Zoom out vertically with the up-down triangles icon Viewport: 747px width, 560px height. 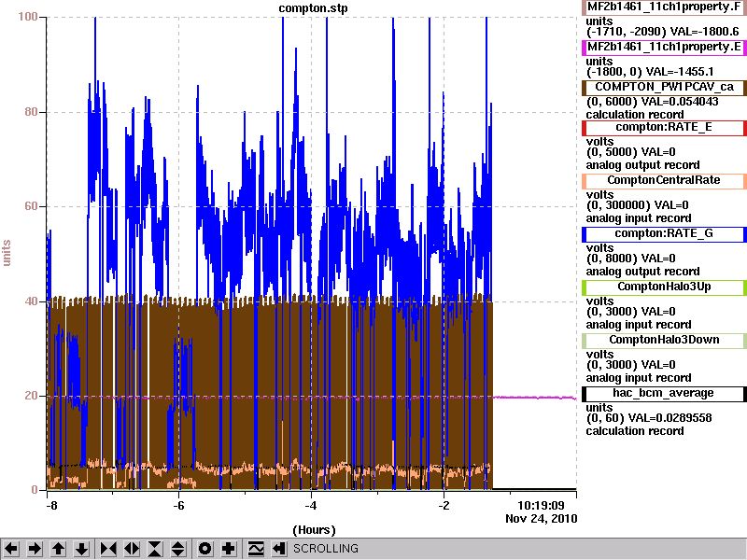[x=178, y=549]
